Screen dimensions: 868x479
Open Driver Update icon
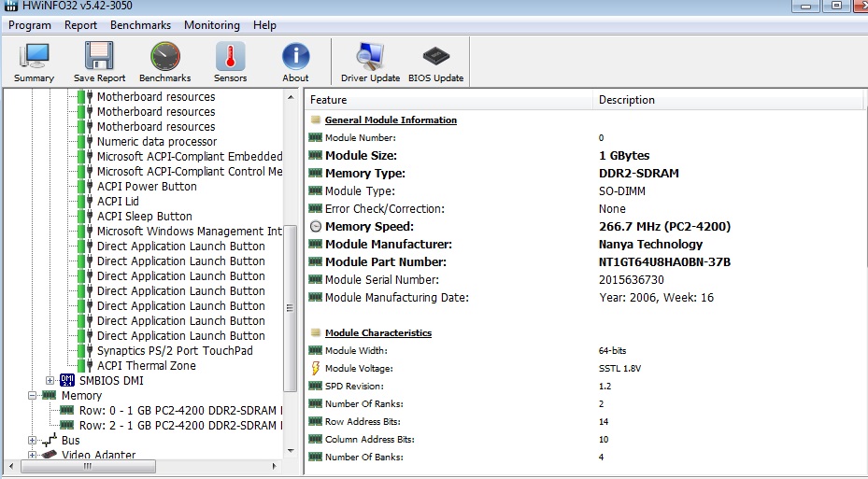tap(370, 56)
